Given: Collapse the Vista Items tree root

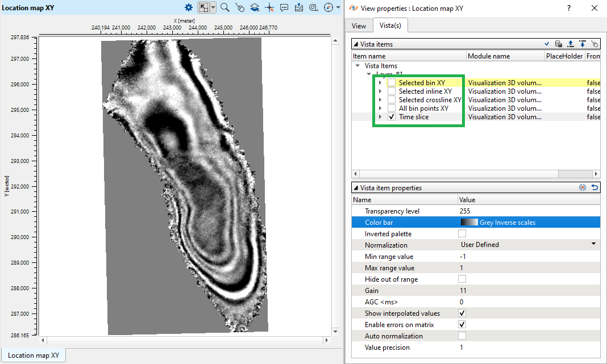Looking at the screenshot, I should coord(357,66).
